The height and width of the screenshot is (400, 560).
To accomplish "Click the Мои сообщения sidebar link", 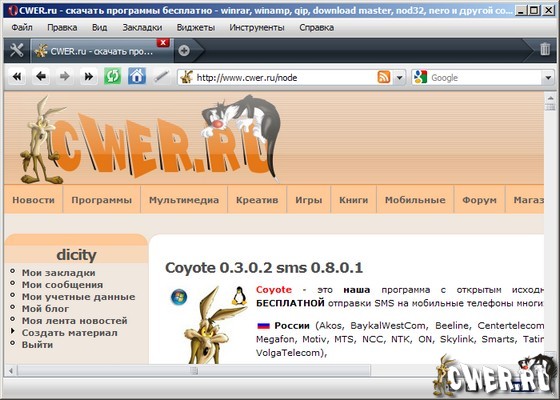I will (62, 285).
